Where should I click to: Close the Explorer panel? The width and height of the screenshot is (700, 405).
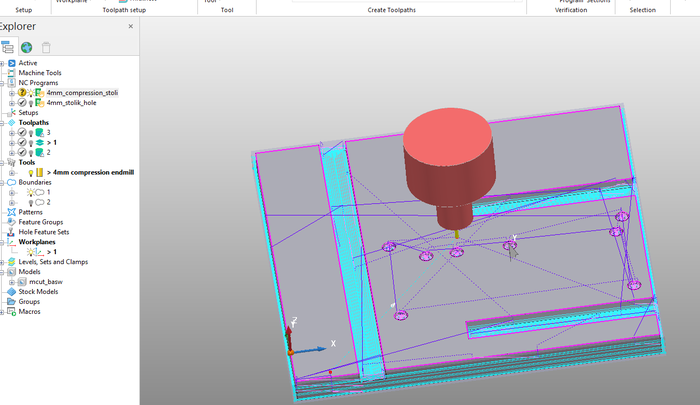pyautogui.click(x=131, y=26)
